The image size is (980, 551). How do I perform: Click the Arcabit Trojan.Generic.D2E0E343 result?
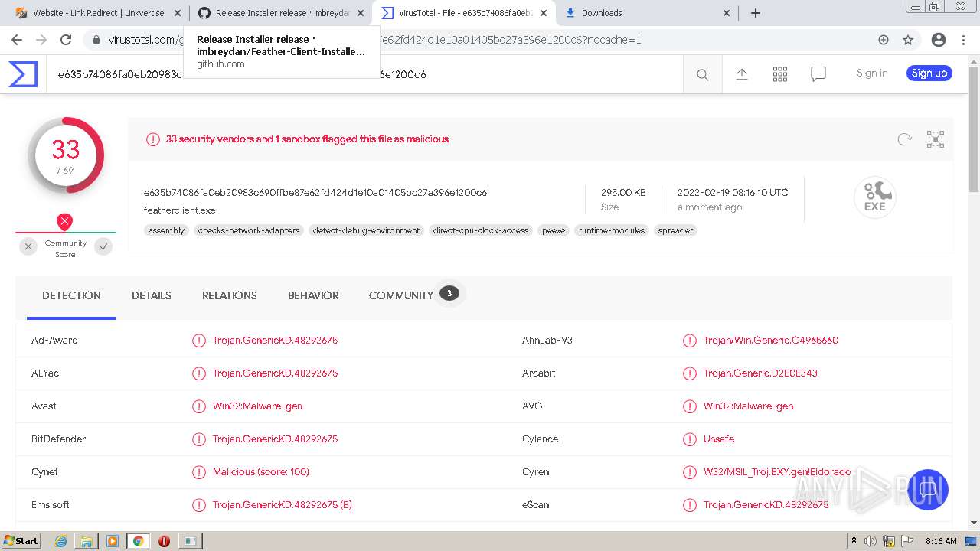click(x=760, y=373)
